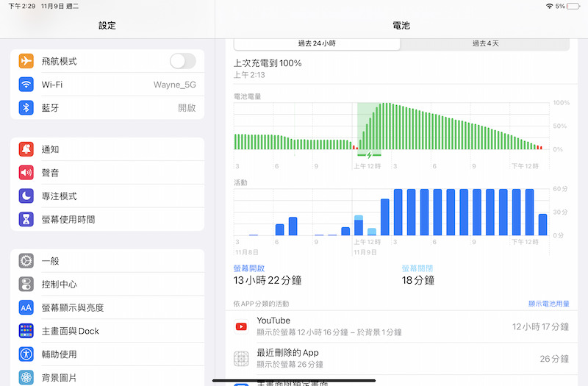Tap the light-blue activity bar

coord(372,232)
